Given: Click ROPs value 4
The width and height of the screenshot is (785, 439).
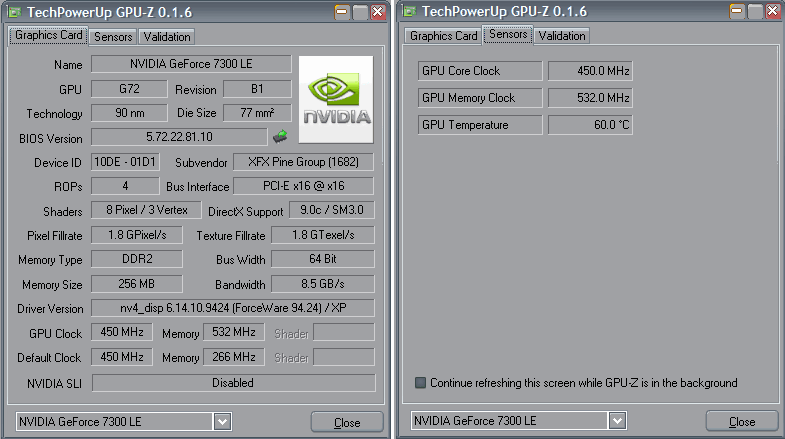Looking at the screenshot, I should click(x=125, y=186).
